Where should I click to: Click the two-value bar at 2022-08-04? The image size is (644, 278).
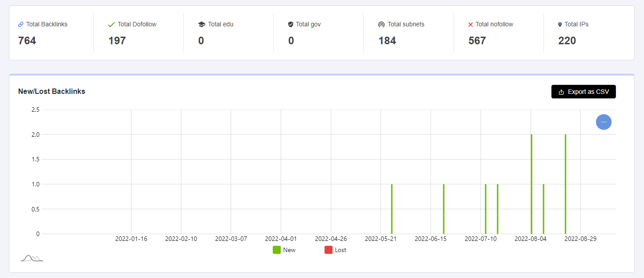click(531, 184)
